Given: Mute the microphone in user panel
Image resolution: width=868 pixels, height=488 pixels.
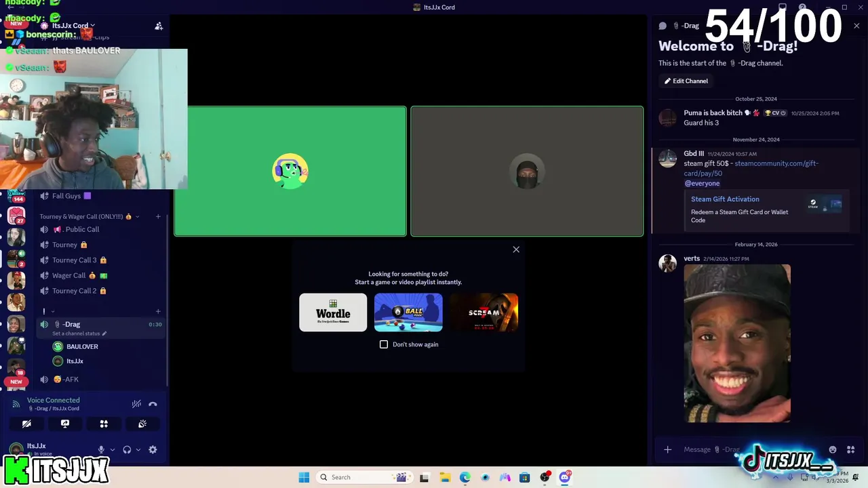Looking at the screenshot, I should pyautogui.click(x=101, y=449).
